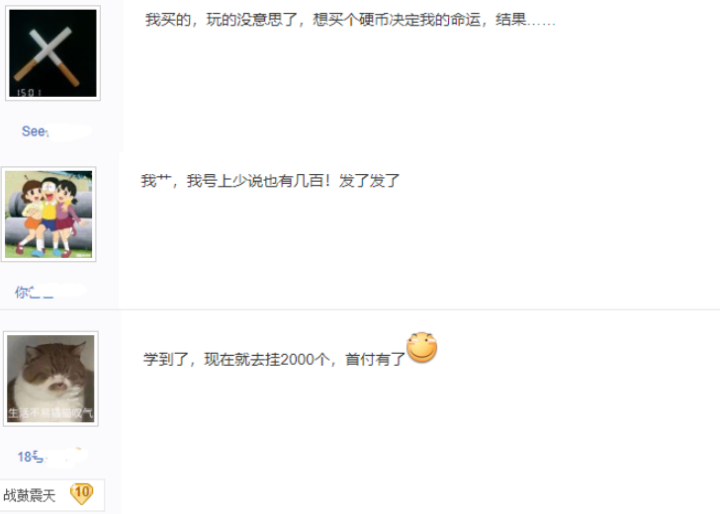
Task: Open user profile starting with "See"
Action: [35, 131]
